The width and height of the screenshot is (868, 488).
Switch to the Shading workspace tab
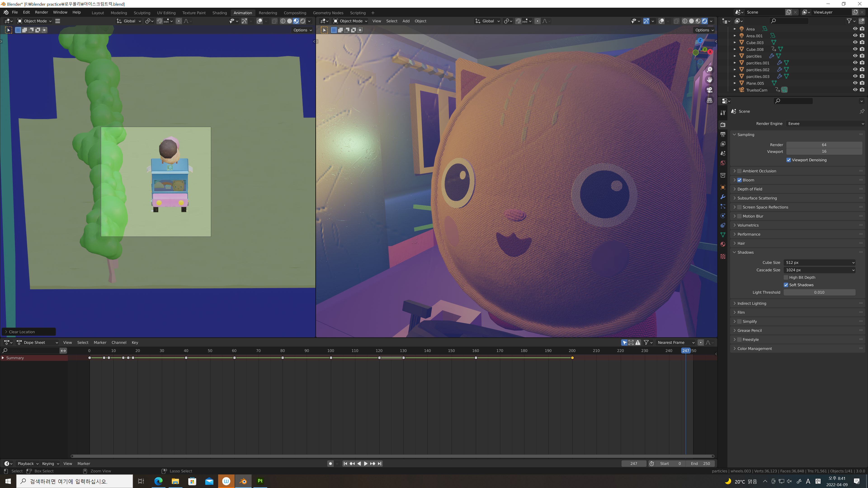(x=219, y=13)
